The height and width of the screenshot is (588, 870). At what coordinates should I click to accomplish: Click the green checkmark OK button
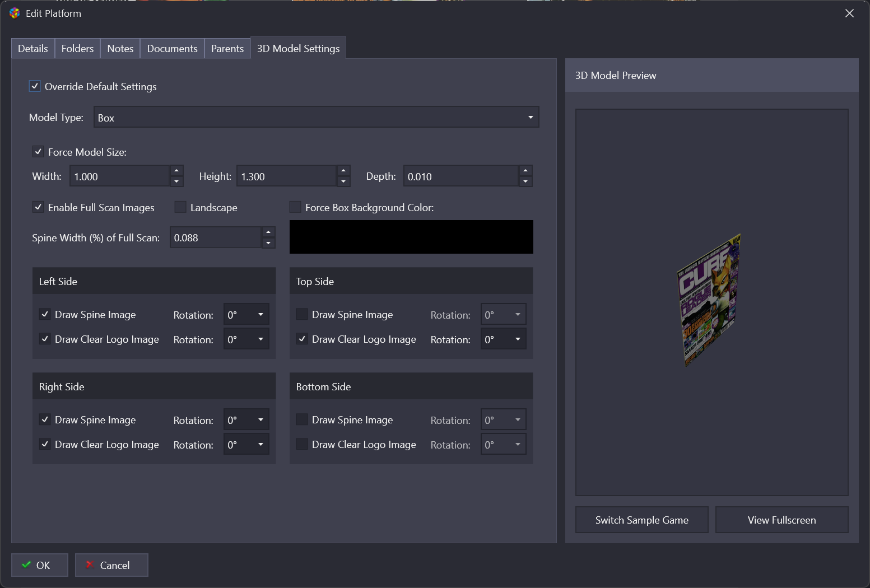tap(40, 565)
